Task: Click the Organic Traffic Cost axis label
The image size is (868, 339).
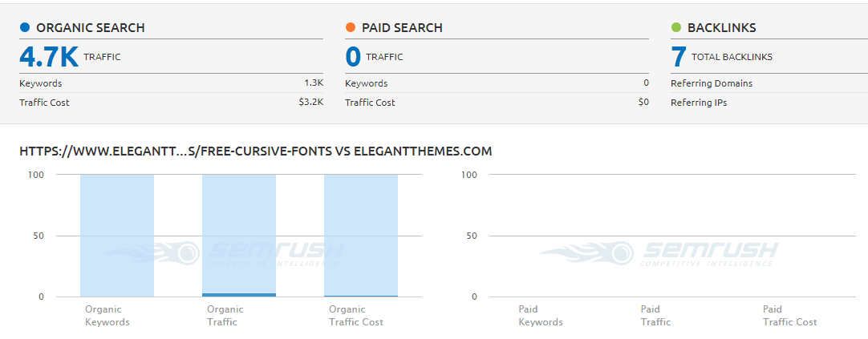Action: click(356, 316)
